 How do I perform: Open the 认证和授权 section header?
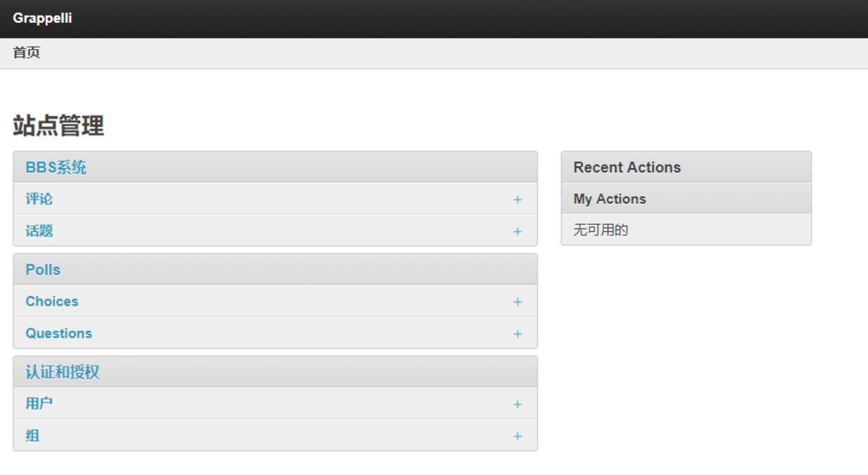point(63,372)
